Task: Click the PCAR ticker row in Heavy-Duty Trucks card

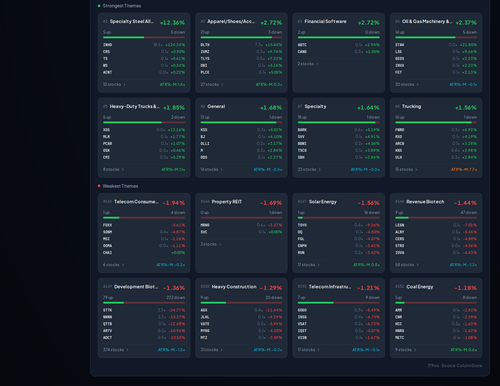Action: point(144,144)
